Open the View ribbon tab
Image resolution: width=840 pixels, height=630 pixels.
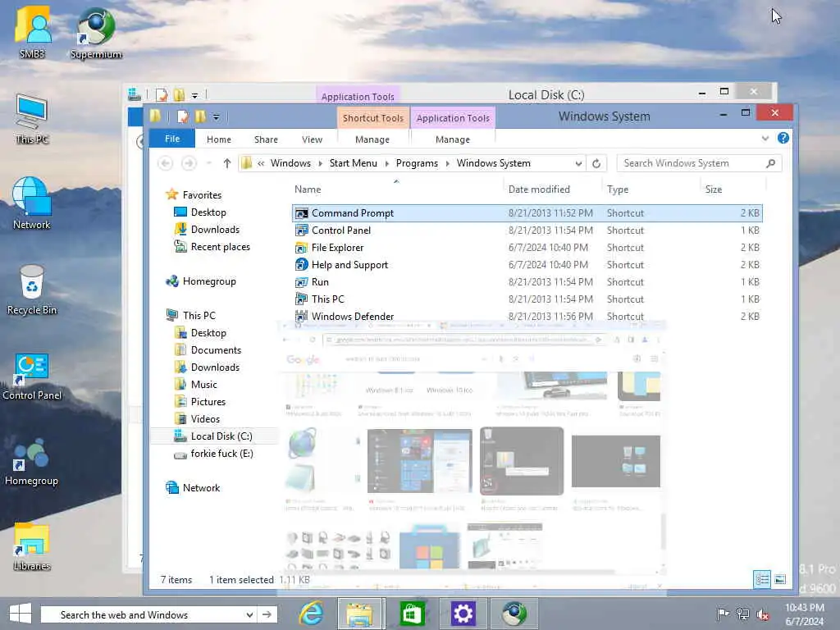312,139
